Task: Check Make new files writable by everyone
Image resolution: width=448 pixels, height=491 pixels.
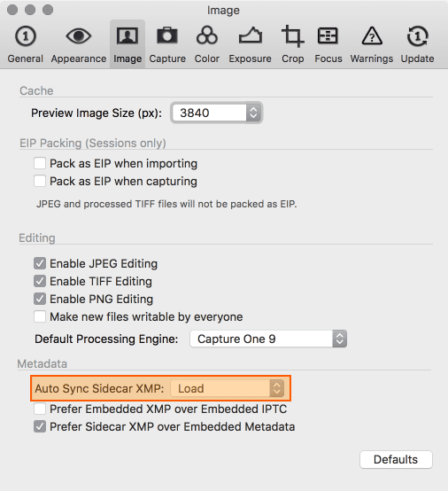Action: pos(40,316)
